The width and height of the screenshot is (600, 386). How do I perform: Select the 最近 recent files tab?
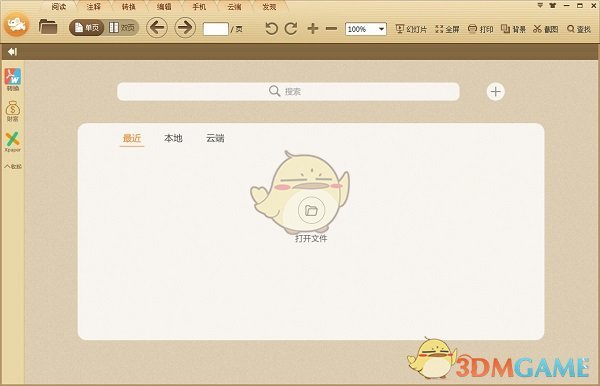[132, 138]
